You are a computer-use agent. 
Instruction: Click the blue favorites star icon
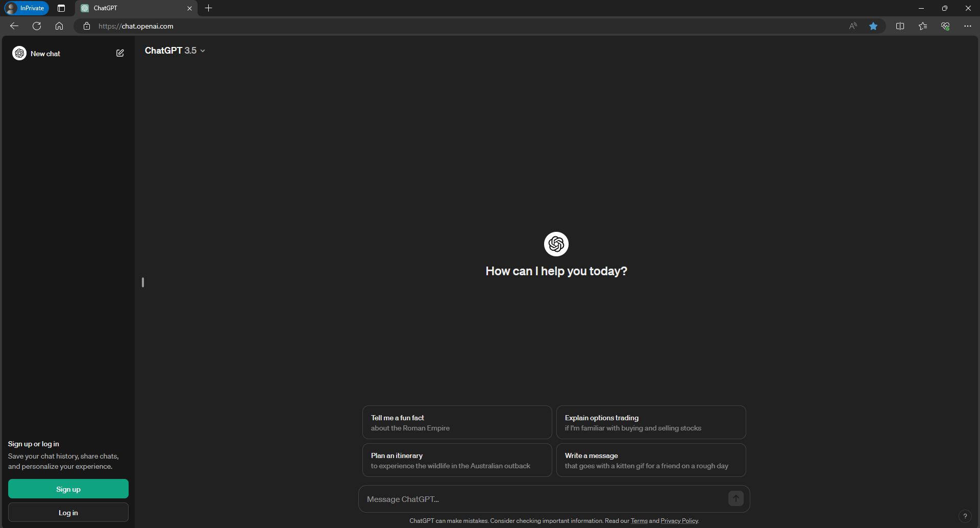pyautogui.click(x=873, y=26)
